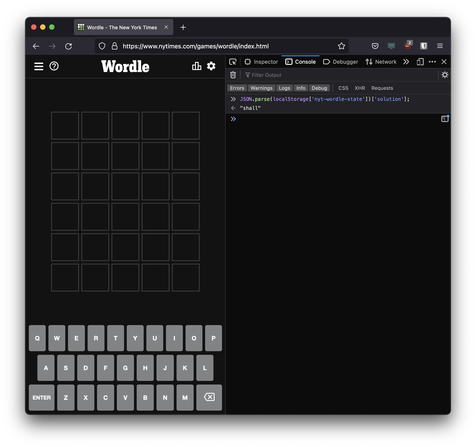Screen dimensions: 476x448
Task: Click the browser back arrow
Action: coord(36,46)
